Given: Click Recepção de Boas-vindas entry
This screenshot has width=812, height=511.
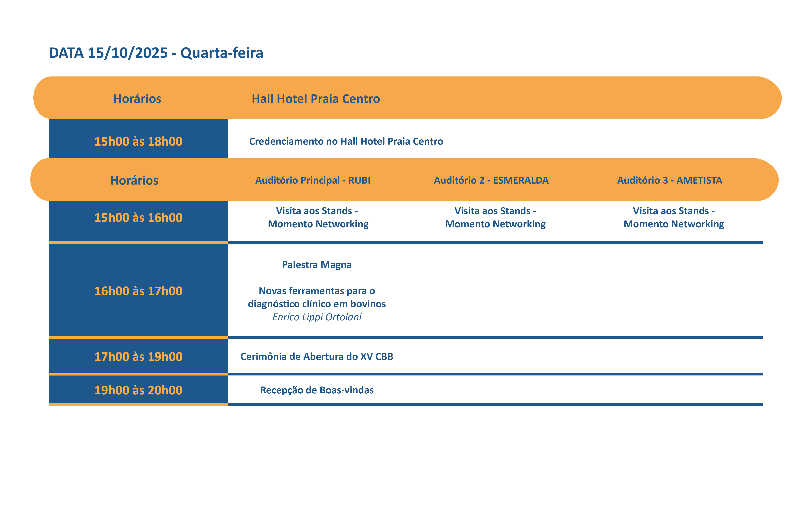Looking at the screenshot, I should point(317,390).
